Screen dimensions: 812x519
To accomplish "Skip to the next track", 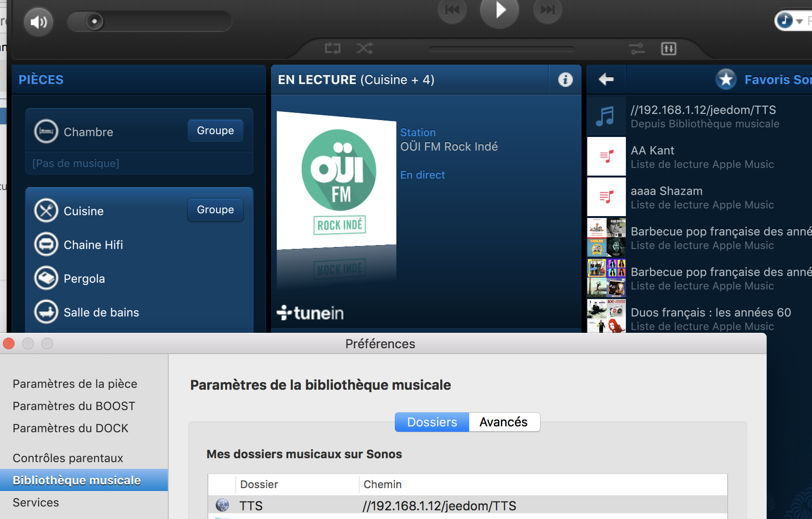I will pyautogui.click(x=548, y=9).
